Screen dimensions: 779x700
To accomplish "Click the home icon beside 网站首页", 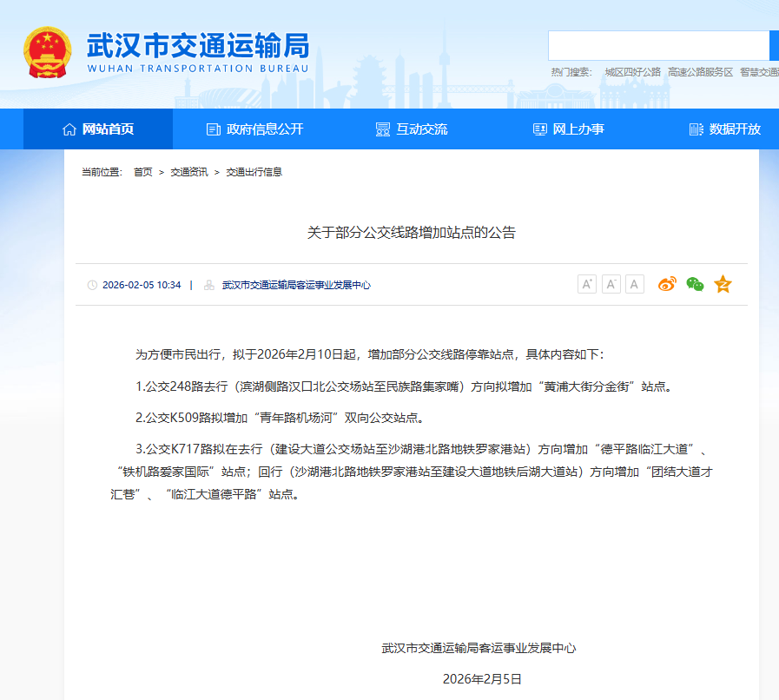I will tap(69, 129).
